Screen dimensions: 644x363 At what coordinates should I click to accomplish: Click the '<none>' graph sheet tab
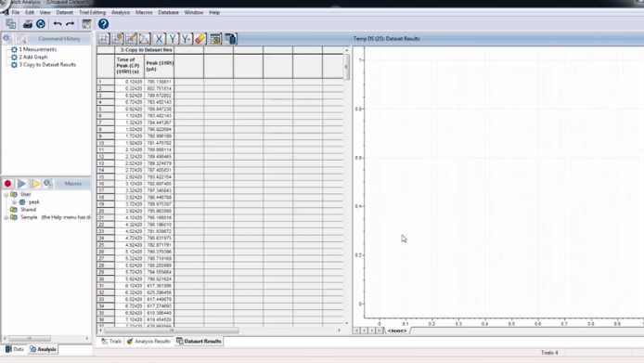pos(397,331)
